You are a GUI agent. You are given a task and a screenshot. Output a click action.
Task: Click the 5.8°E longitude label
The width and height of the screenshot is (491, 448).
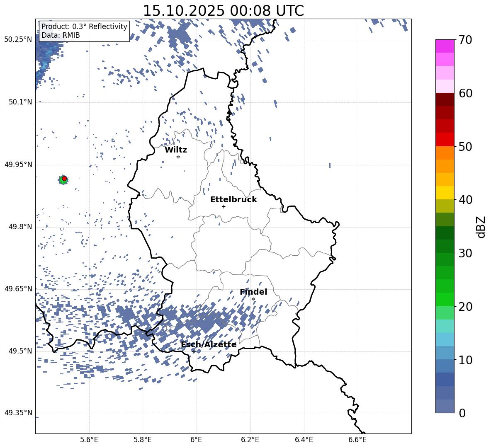click(x=143, y=440)
